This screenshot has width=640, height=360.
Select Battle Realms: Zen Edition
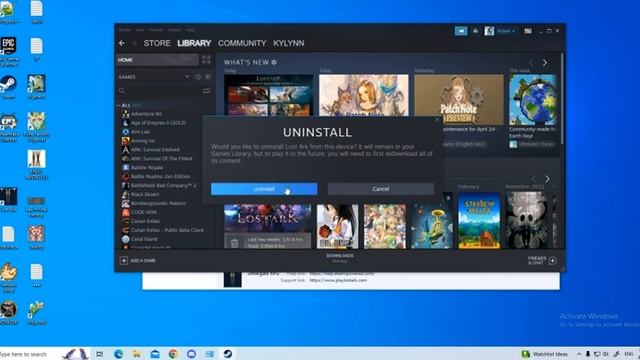click(156, 176)
